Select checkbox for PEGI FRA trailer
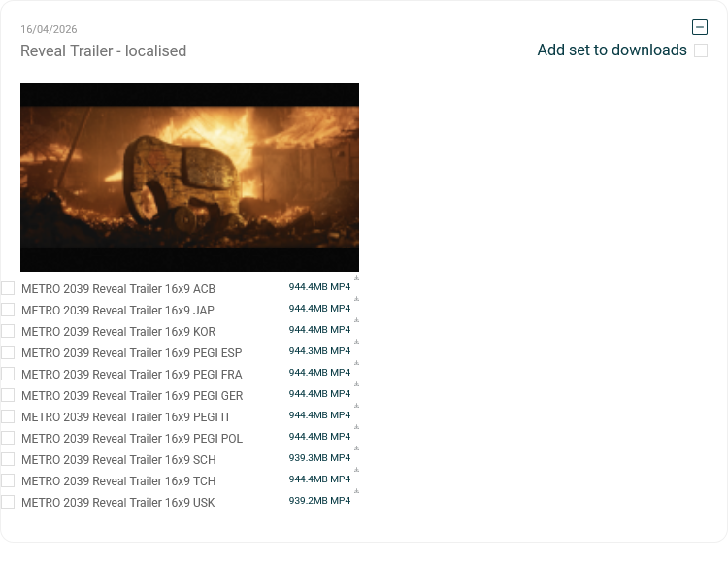The height and width of the screenshot is (562, 728). click(x=8, y=374)
